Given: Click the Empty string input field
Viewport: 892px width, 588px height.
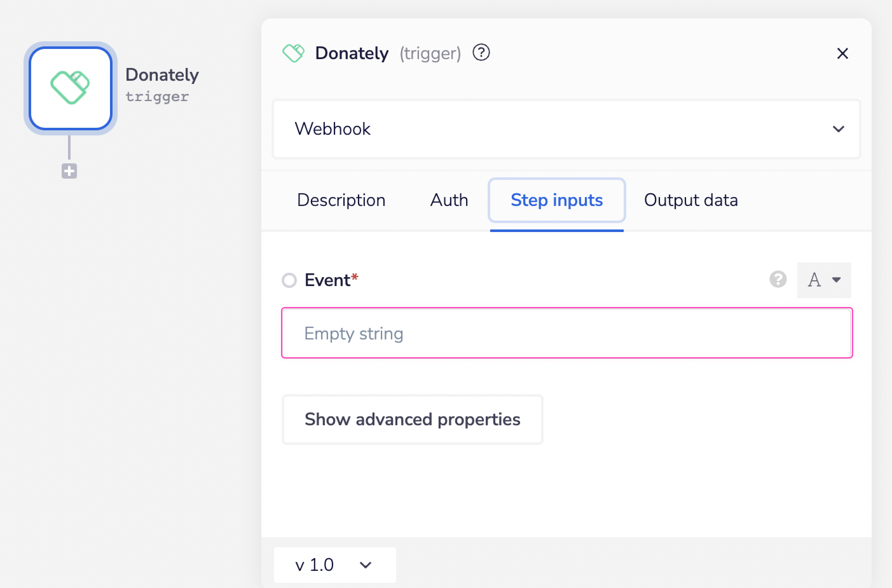Looking at the screenshot, I should [x=567, y=333].
